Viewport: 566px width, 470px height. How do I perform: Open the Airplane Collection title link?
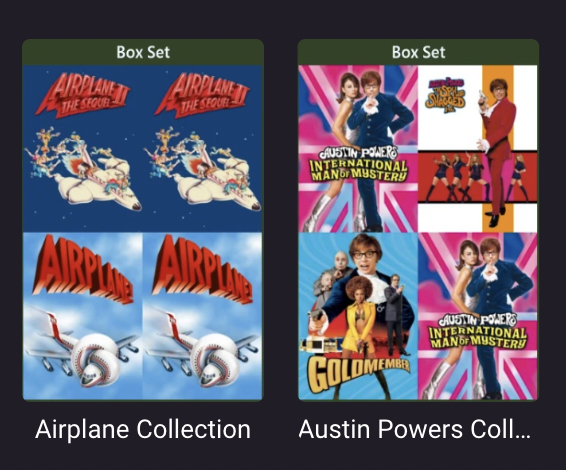point(143,429)
